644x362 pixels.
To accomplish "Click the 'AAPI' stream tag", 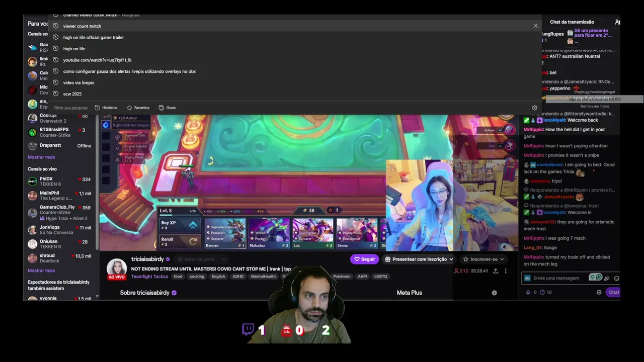I will [362, 277].
